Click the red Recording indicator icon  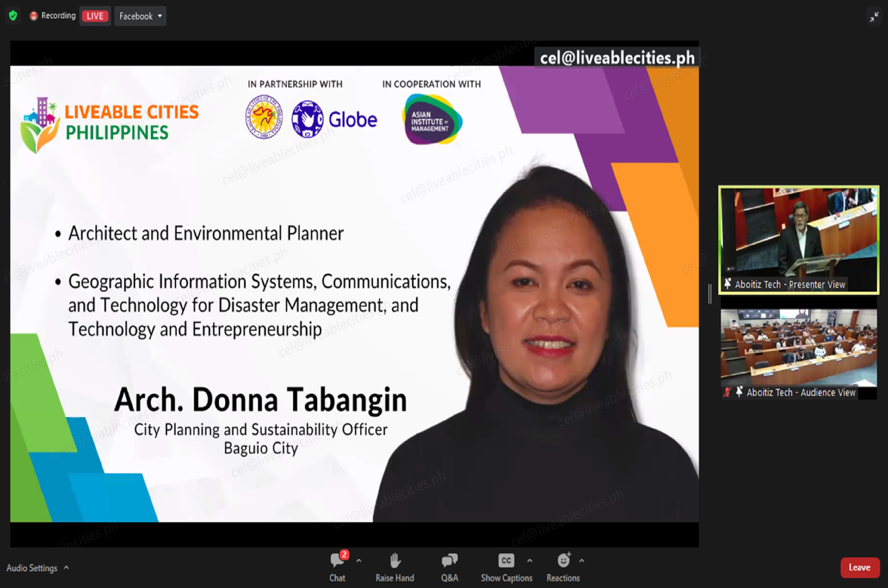[x=34, y=16]
